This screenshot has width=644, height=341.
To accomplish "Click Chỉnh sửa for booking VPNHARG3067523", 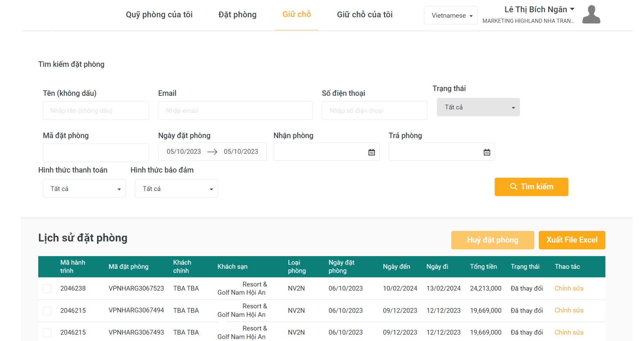I will pos(569,289).
